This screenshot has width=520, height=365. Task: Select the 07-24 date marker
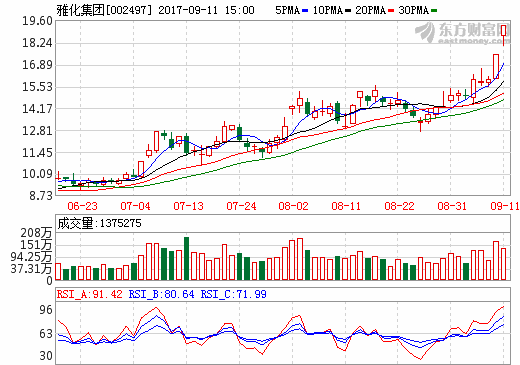click(x=241, y=206)
